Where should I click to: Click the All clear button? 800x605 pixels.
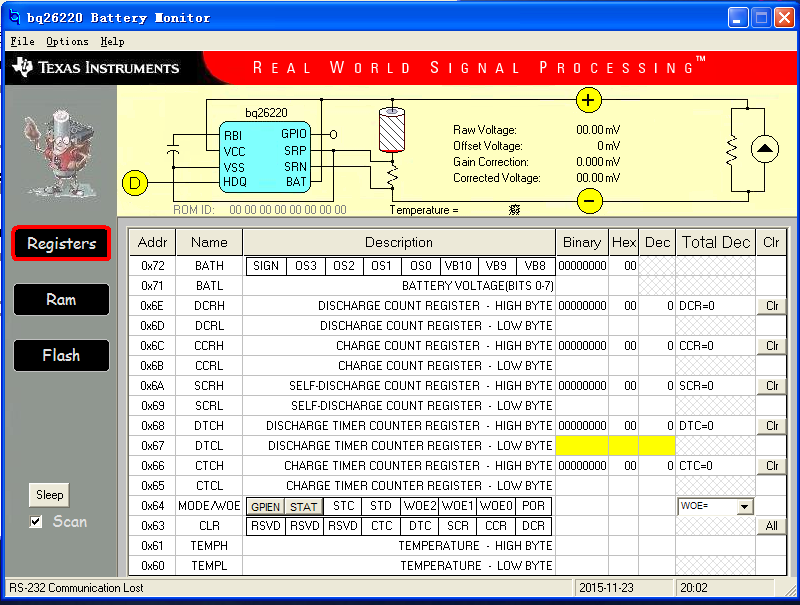tap(771, 526)
